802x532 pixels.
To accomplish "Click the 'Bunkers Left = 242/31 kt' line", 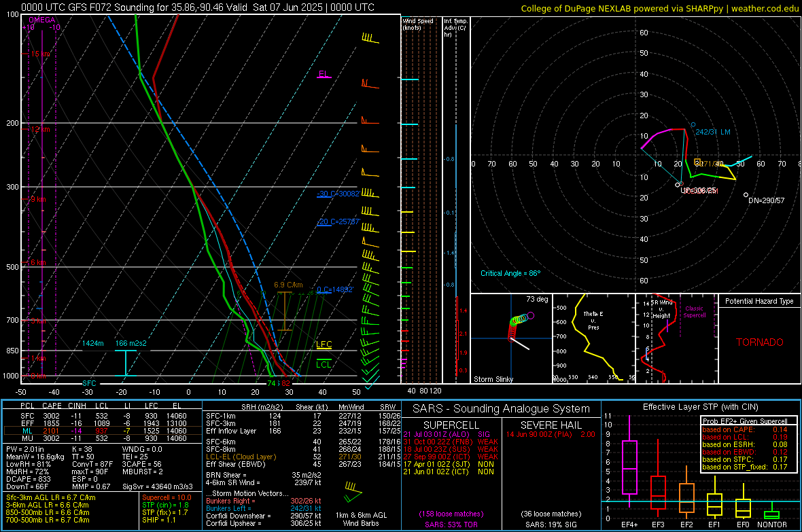I will point(264,508).
